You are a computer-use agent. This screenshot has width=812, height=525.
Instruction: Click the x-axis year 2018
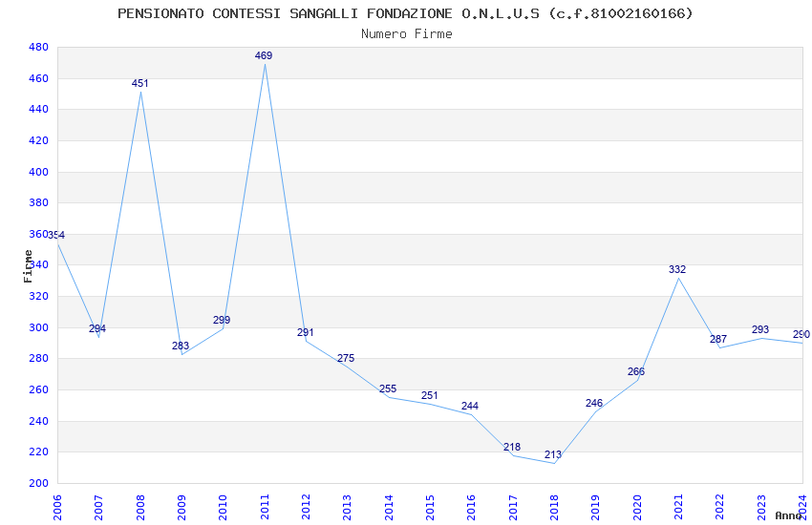click(x=554, y=507)
